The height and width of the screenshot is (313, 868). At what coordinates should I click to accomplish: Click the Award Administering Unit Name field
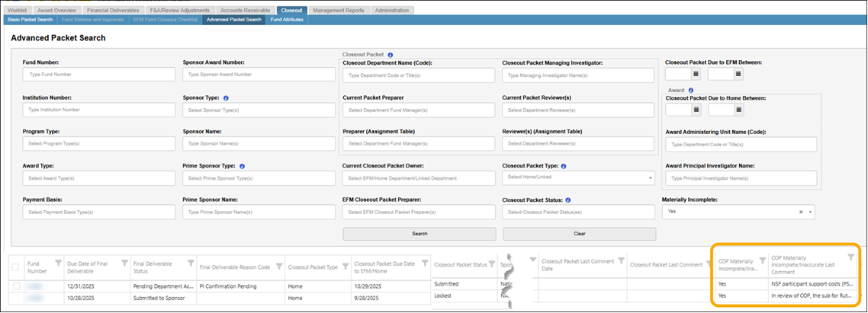coord(741,145)
